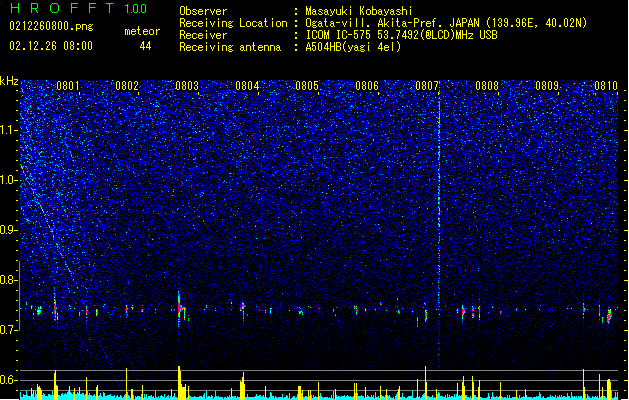
Task: Click the 0802 time marker
Action: point(127,86)
